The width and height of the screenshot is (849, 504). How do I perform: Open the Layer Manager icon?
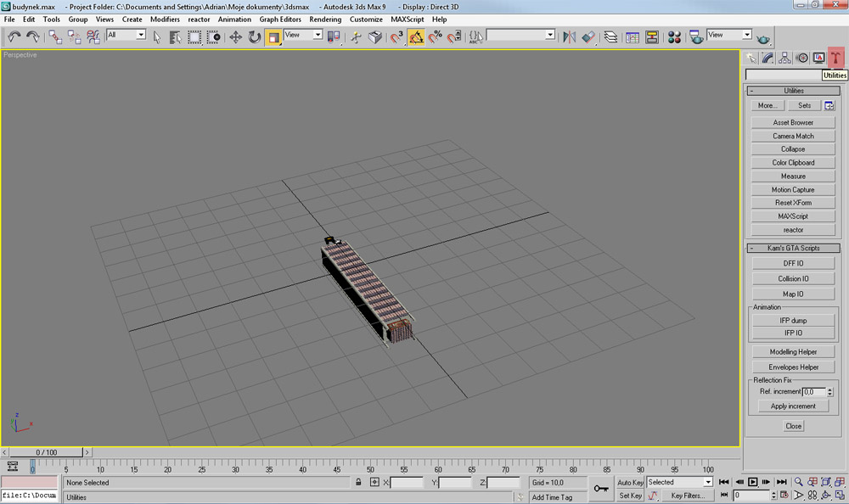(x=610, y=36)
